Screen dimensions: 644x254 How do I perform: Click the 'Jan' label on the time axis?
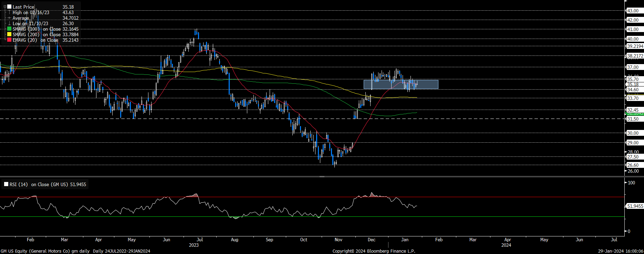pos(405,240)
